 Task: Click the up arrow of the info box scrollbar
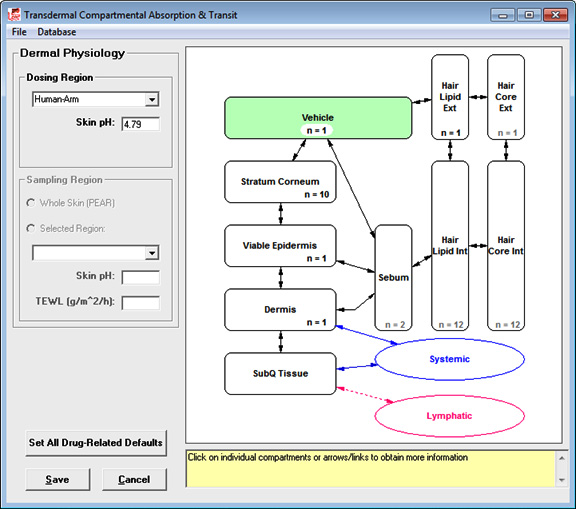tap(562, 458)
